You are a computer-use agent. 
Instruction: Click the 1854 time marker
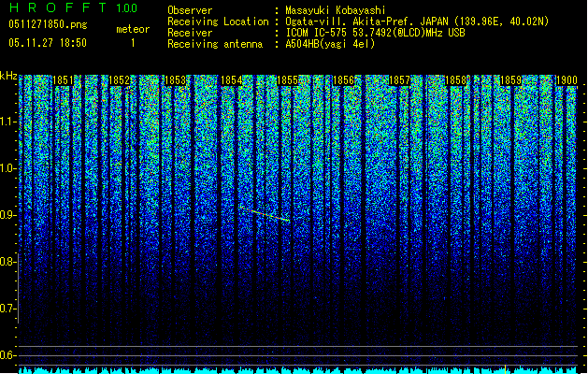pos(232,80)
